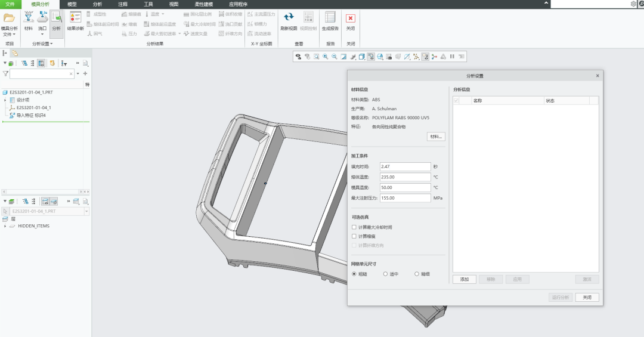This screenshot has height=337, width=644.
Task: Click the tree columns display icon
Action: pyautogui.click(x=41, y=63)
